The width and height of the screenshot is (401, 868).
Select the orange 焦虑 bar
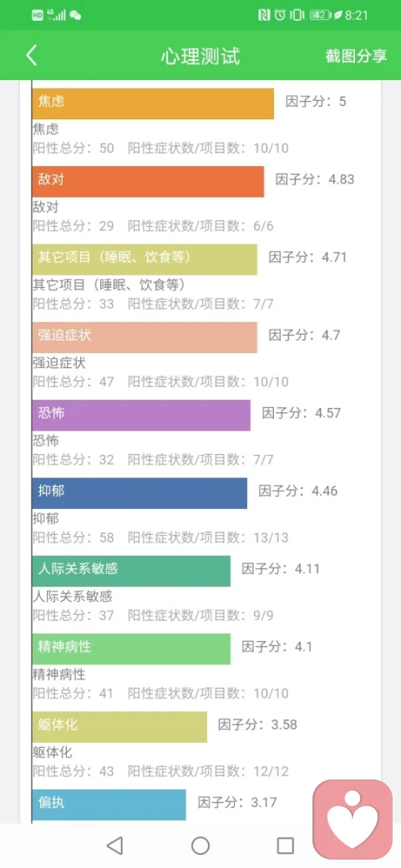pos(153,103)
